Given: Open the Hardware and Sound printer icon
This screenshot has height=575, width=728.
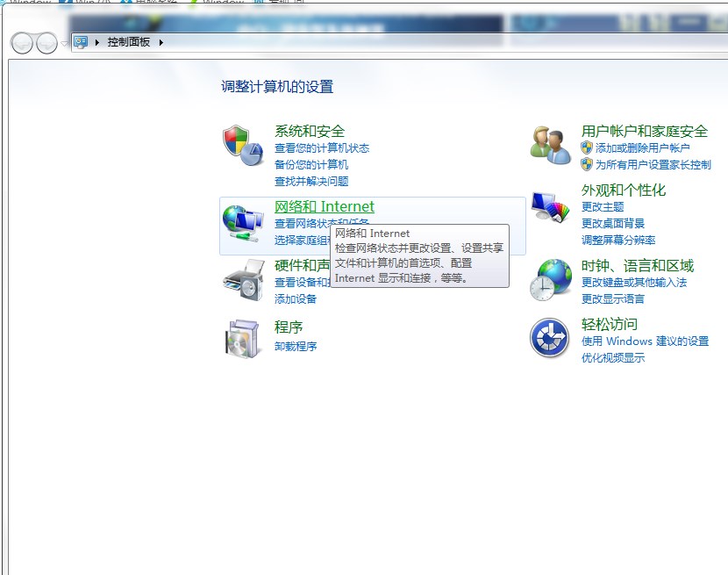Looking at the screenshot, I should (x=243, y=280).
